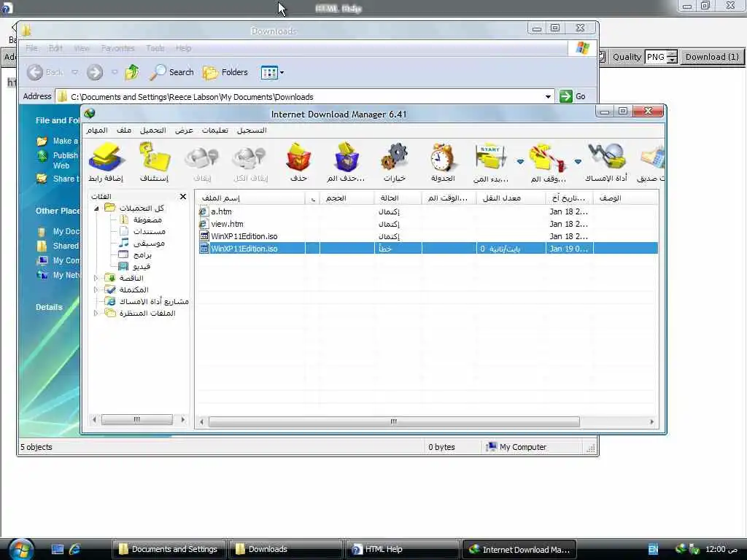Open the عرض menu in IDM
Viewport: 747px width, 560px height.
coord(184,131)
